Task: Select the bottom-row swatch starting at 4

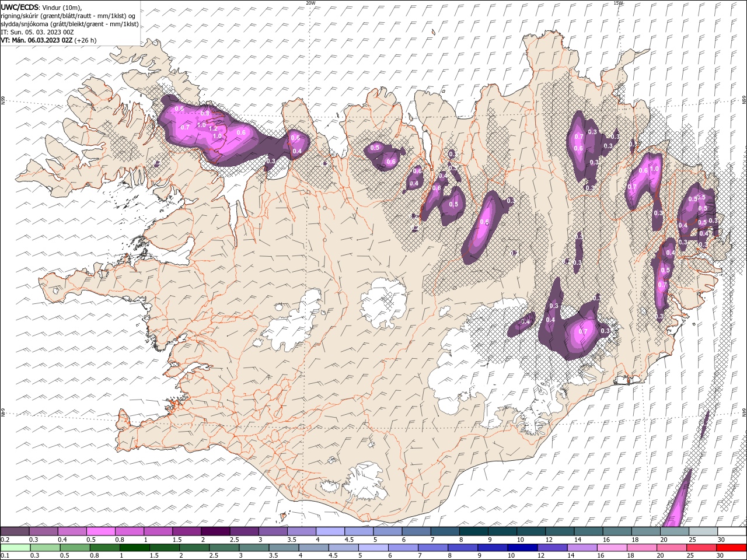Action: point(313,548)
